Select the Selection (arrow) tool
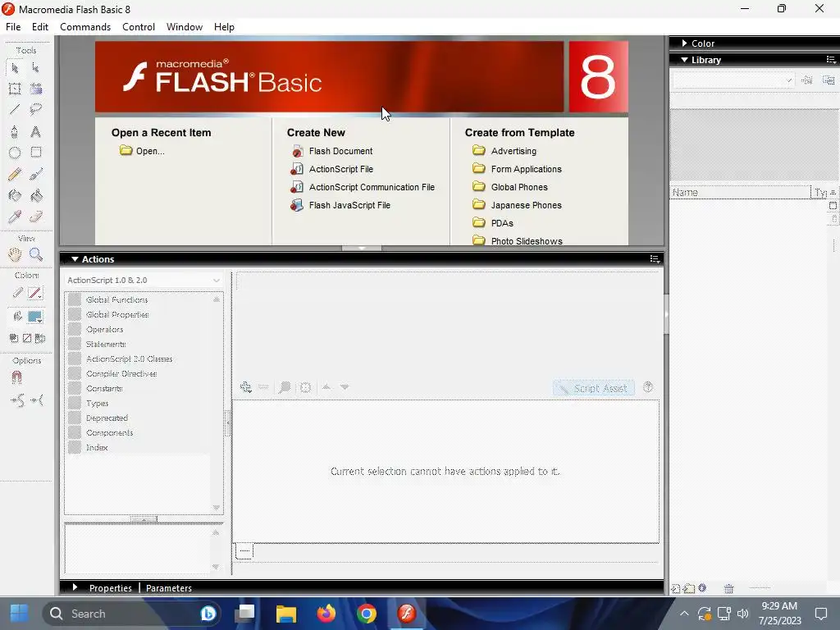This screenshot has height=630, width=840. pos(15,68)
